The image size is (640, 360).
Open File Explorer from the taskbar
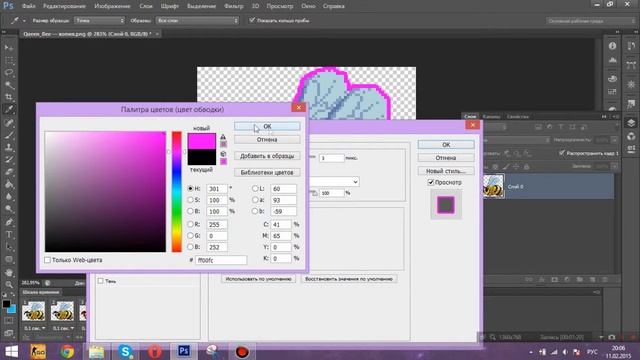point(96,351)
